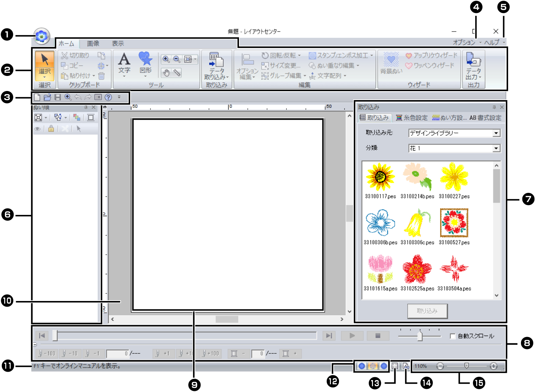
Task: Select the ruler measure tool
Action: 177,73
